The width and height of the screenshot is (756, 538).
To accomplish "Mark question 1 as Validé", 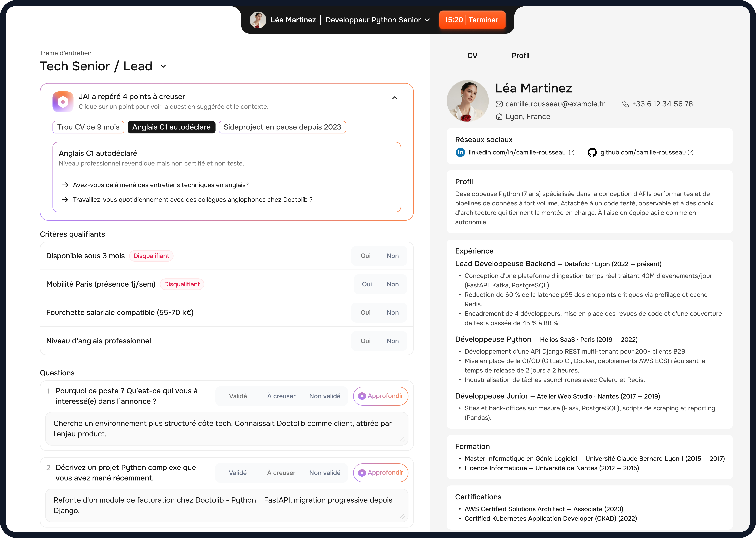I will 238,396.
